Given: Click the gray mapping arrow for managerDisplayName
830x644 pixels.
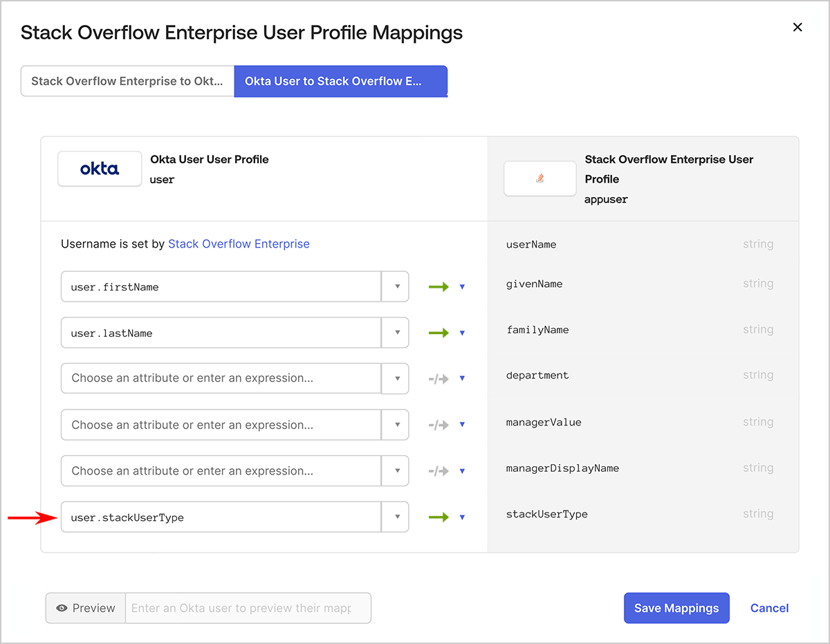Looking at the screenshot, I should 439,471.
